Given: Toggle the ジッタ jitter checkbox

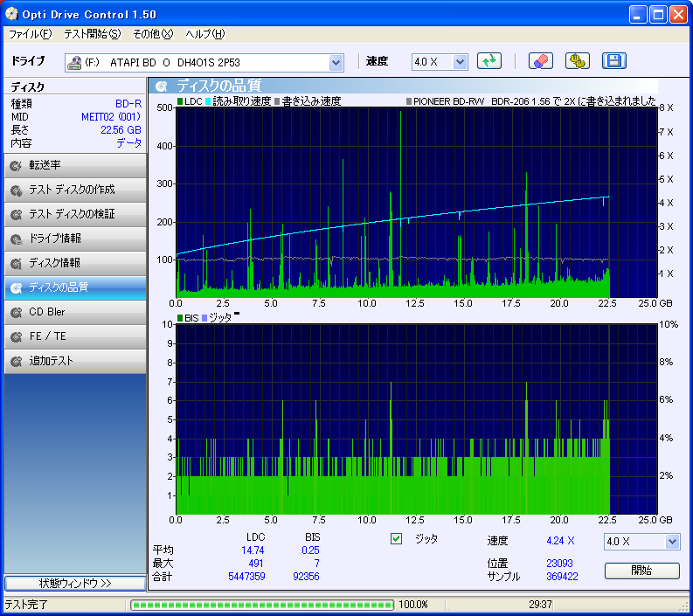Looking at the screenshot, I should 397,539.
